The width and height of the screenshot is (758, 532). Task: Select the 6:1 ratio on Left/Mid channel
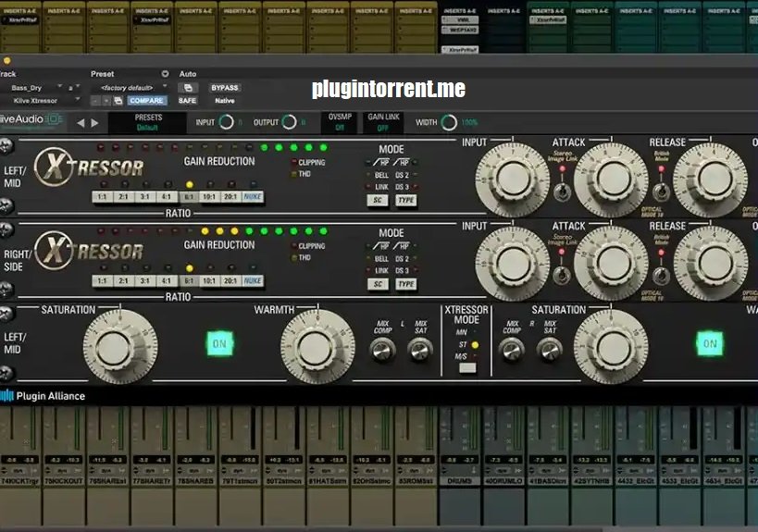pyautogui.click(x=189, y=197)
